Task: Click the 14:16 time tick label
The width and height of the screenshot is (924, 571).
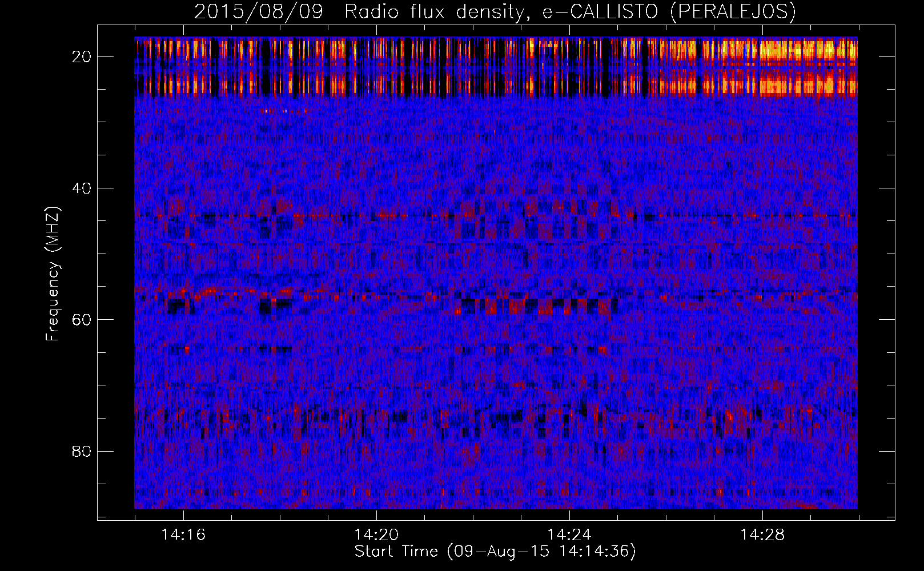Action: pyautogui.click(x=183, y=535)
